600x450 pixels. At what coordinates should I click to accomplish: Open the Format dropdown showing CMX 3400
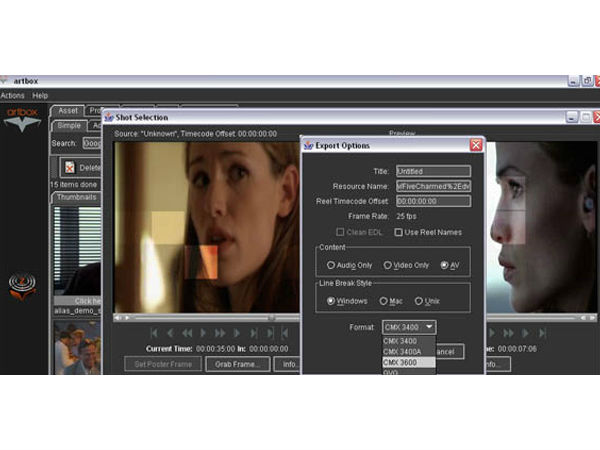(x=408, y=327)
